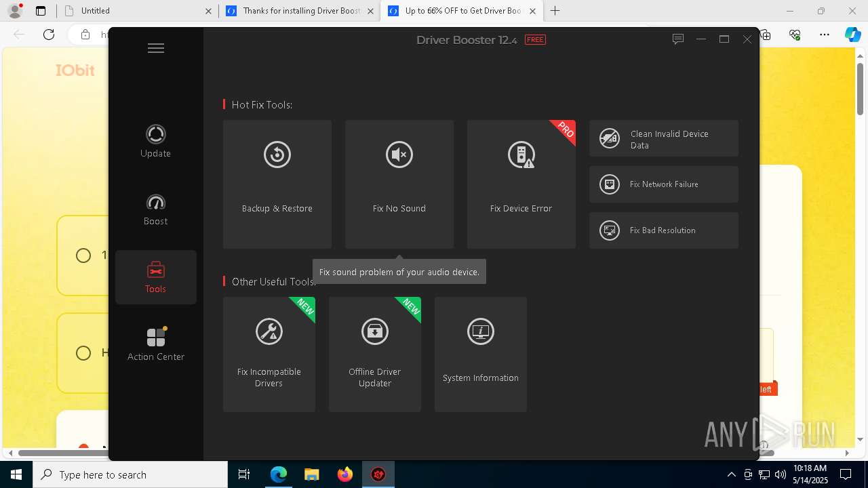Screen dimensions: 868x488
Task: Open a new browser tab
Action: point(555,11)
